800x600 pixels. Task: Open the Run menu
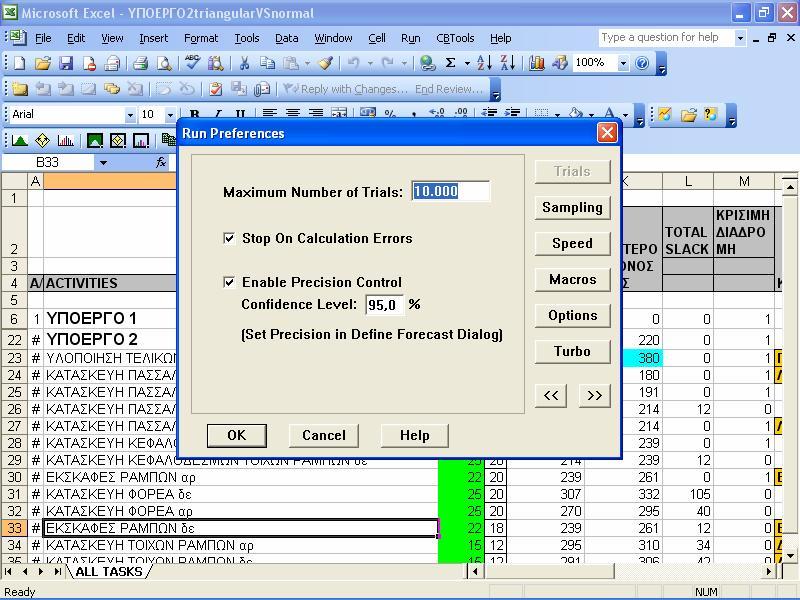click(x=411, y=38)
